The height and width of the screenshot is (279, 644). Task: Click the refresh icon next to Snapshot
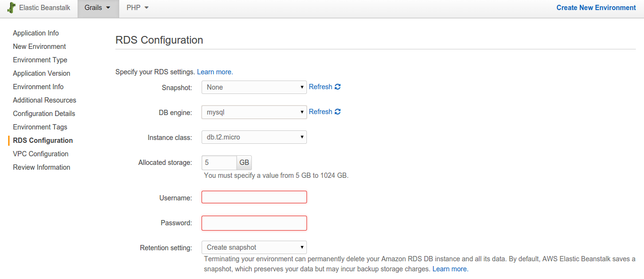[x=338, y=87]
